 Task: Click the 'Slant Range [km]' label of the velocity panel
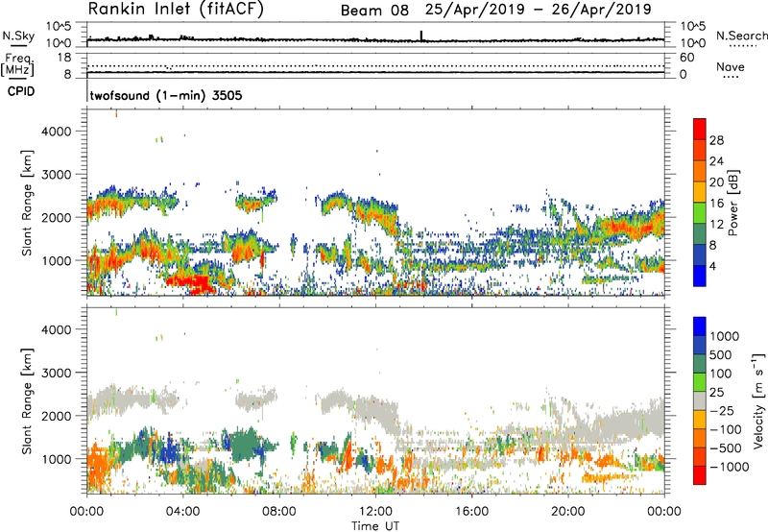(27, 401)
